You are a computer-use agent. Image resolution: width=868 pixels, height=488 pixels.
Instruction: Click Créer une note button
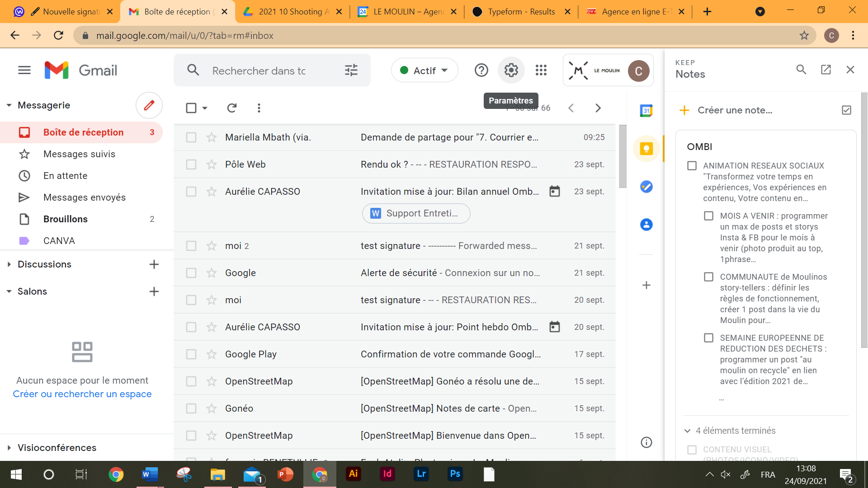coord(735,110)
